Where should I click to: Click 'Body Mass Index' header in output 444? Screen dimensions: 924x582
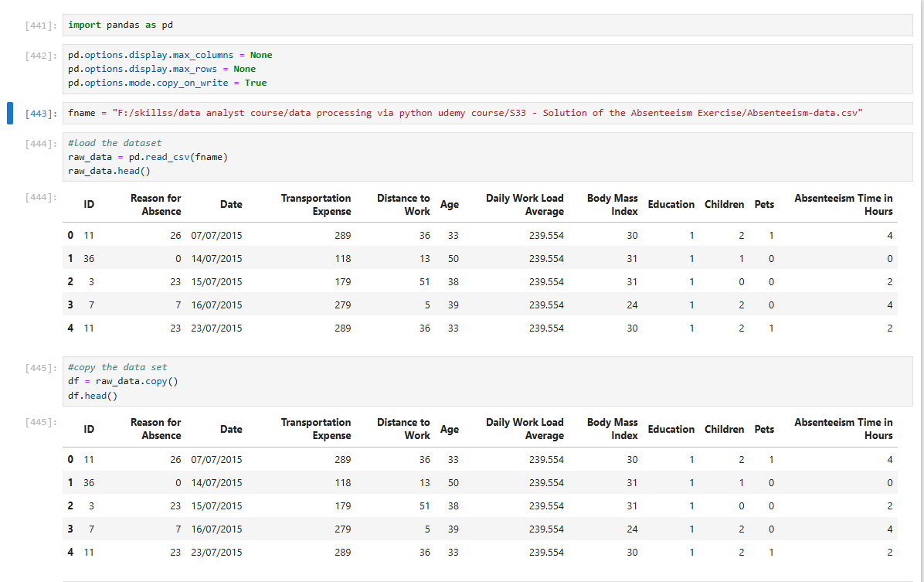coord(613,205)
